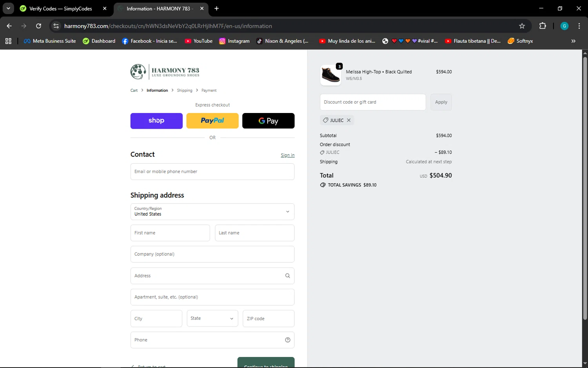Image resolution: width=588 pixels, height=368 pixels.
Task: Open the #viral hearts bookmark
Action: [x=410, y=41]
